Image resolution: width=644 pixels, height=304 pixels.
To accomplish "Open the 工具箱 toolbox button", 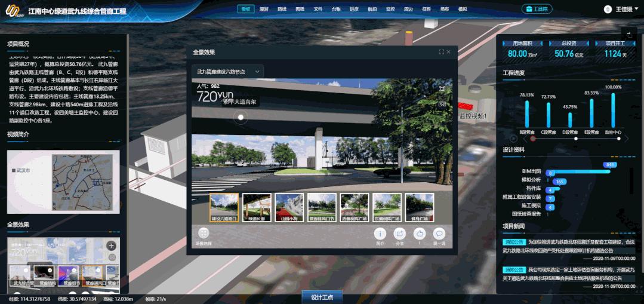I will pos(537,8).
